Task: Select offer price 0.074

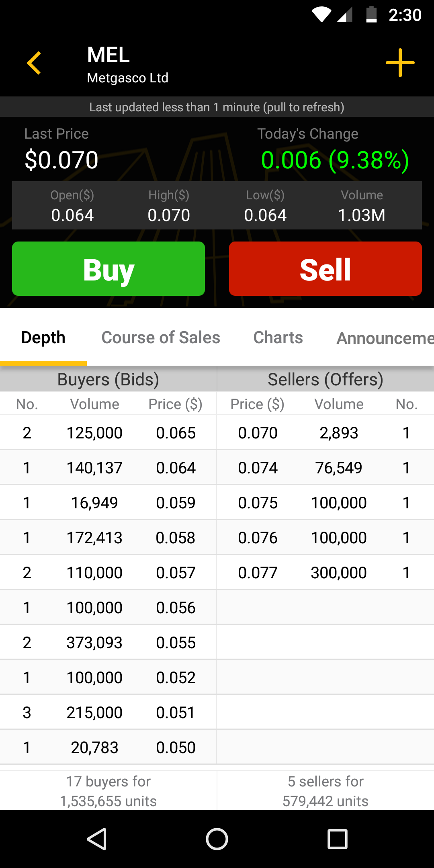Action: 258,468
